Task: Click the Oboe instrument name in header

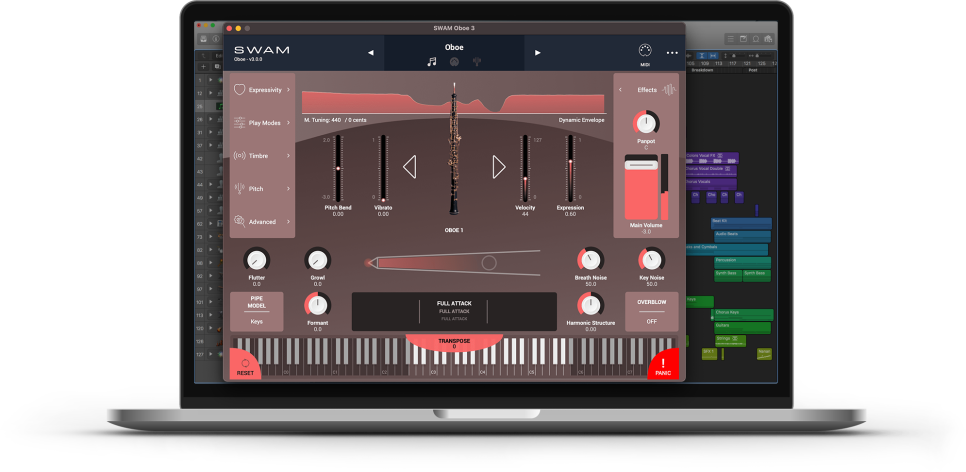Action: click(454, 47)
